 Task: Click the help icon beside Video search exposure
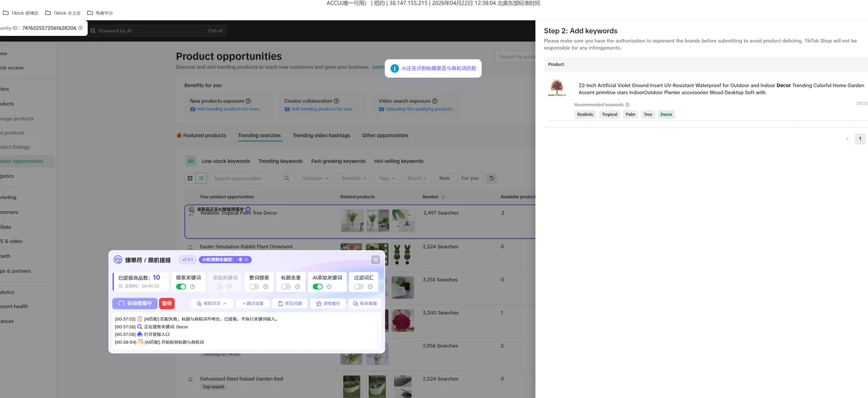(x=435, y=101)
